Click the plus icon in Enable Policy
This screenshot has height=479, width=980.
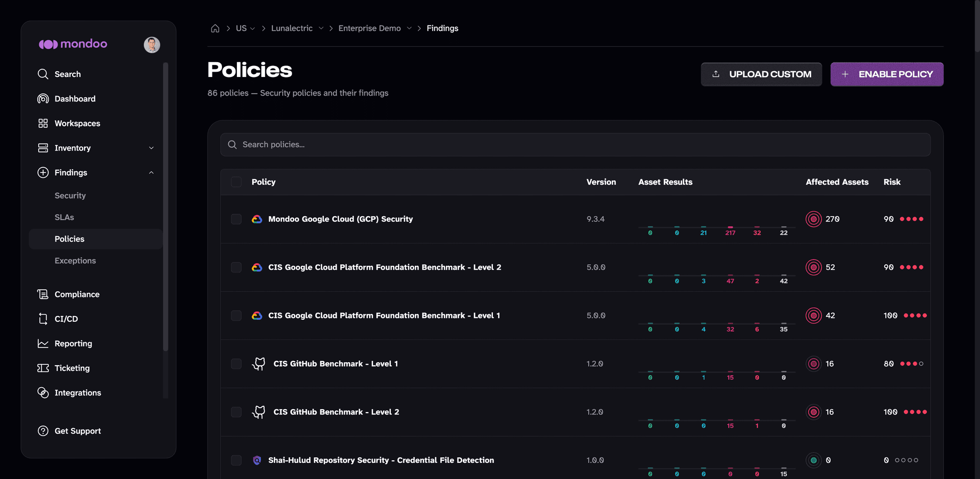pos(845,74)
